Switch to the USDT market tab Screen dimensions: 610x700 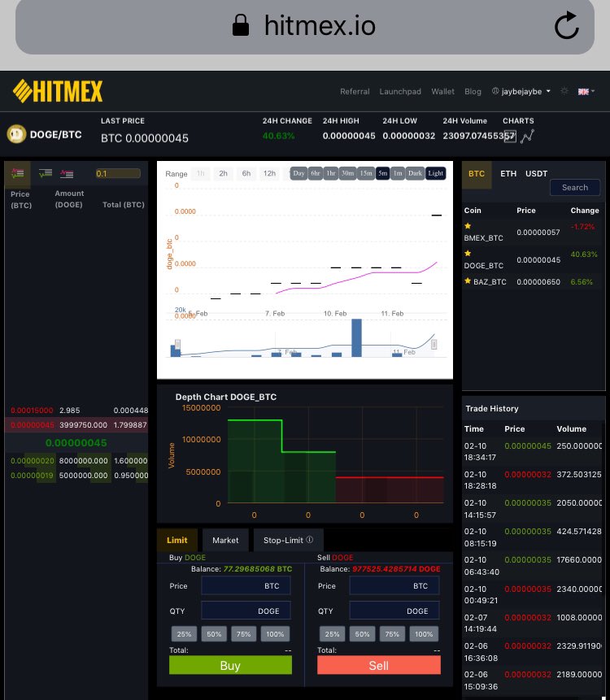[536, 174]
